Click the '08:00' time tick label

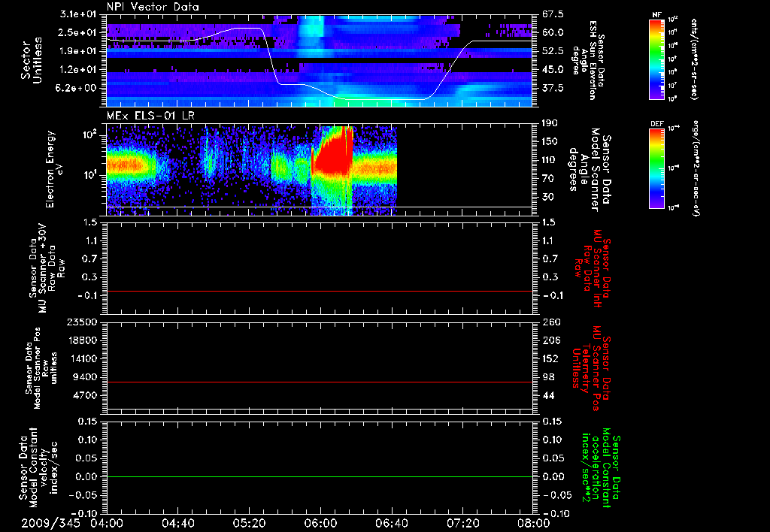(x=533, y=523)
